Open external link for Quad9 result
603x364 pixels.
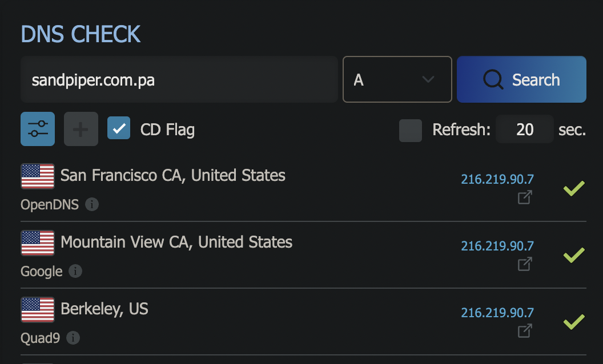coord(525,330)
